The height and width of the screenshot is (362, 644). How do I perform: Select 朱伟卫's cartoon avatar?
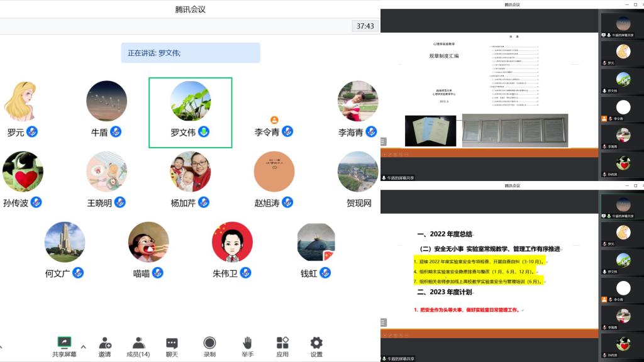pyautogui.click(x=232, y=242)
